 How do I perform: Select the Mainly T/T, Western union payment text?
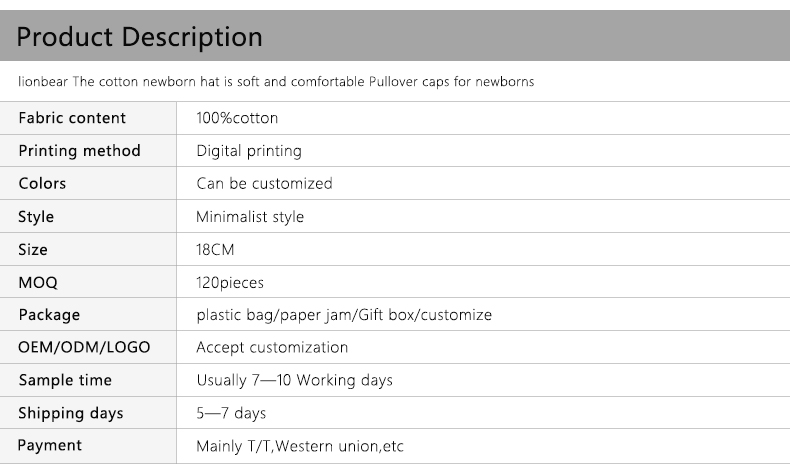(x=300, y=447)
